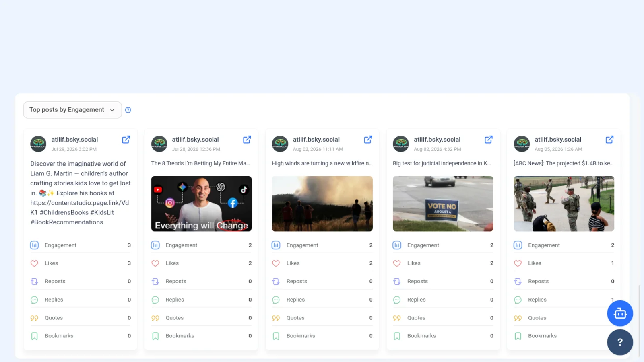Click the Engagement icon in Jul 29 post
The height and width of the screenshot is (362, 644).
click(34, 245)
